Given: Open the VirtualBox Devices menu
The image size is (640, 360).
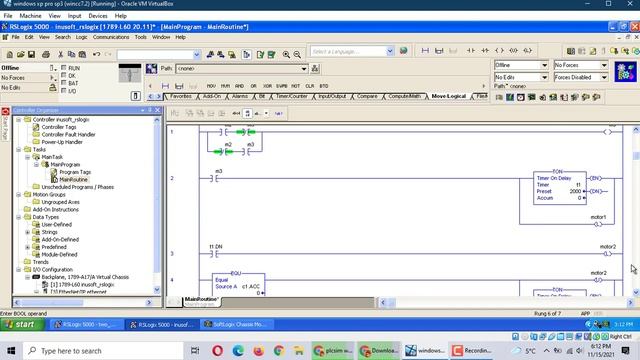Looking at the screenshot, I should tap(98, 16).
